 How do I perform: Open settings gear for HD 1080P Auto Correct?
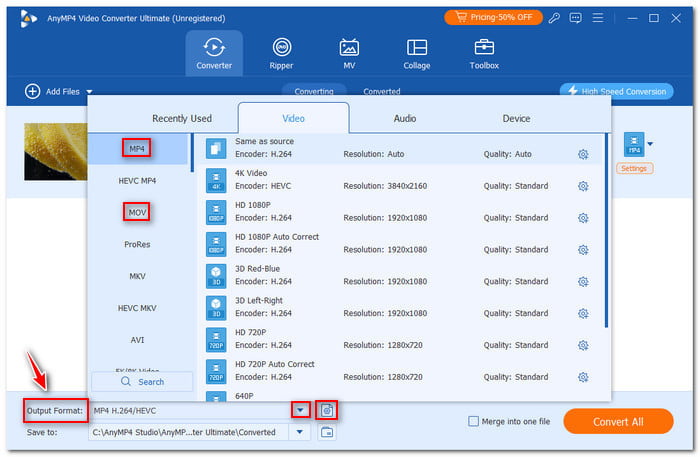pyautogui.click(x=583, y=250)
